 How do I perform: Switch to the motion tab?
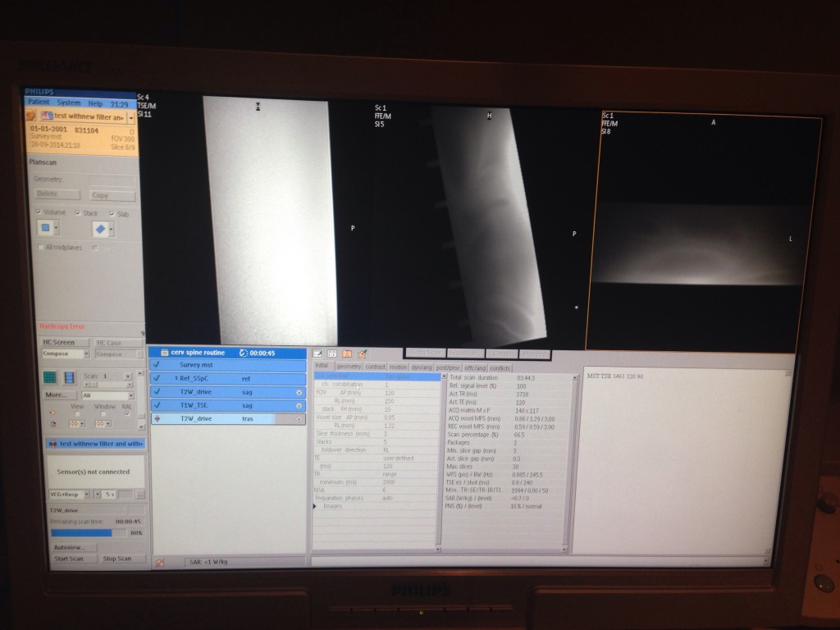click(398, 367)
